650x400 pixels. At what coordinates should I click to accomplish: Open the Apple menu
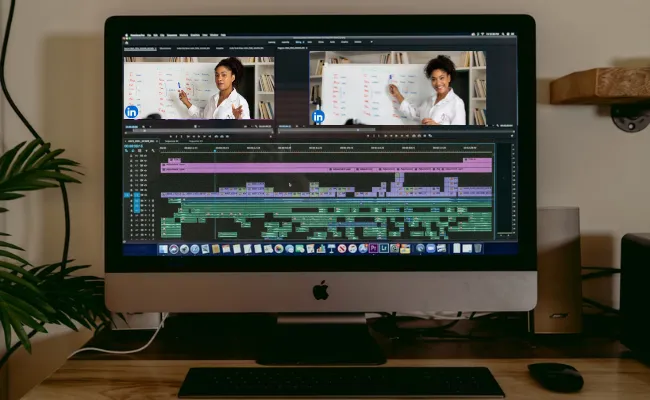(x=126, y=35)
